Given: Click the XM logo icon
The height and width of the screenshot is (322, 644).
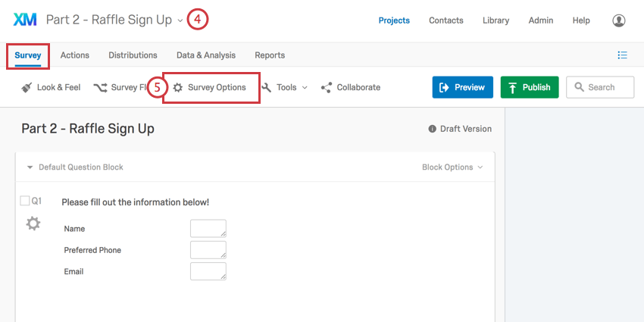Looking at the screenshot, I should pyautogui.click(x=25, y=20).
